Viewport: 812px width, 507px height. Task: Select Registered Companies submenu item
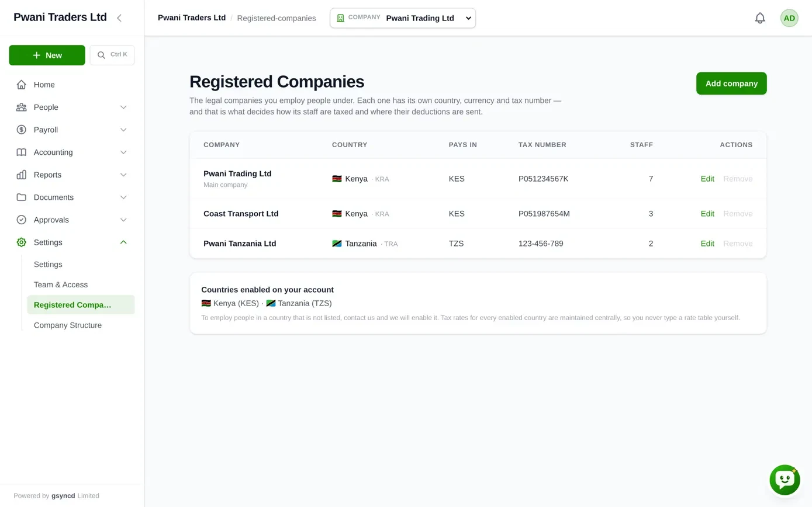click(81, 305)
